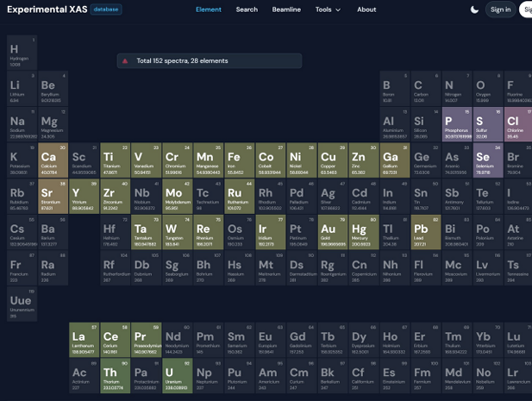Select the Iron (Fe) element tile
Image resolution: width=532 pixels, height=401 pixels.
239,160
